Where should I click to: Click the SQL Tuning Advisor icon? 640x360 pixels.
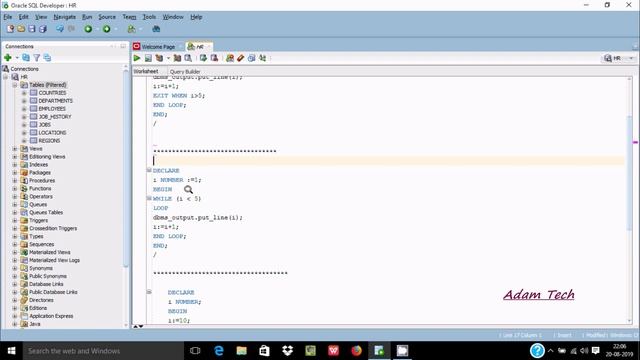(188, 58)
